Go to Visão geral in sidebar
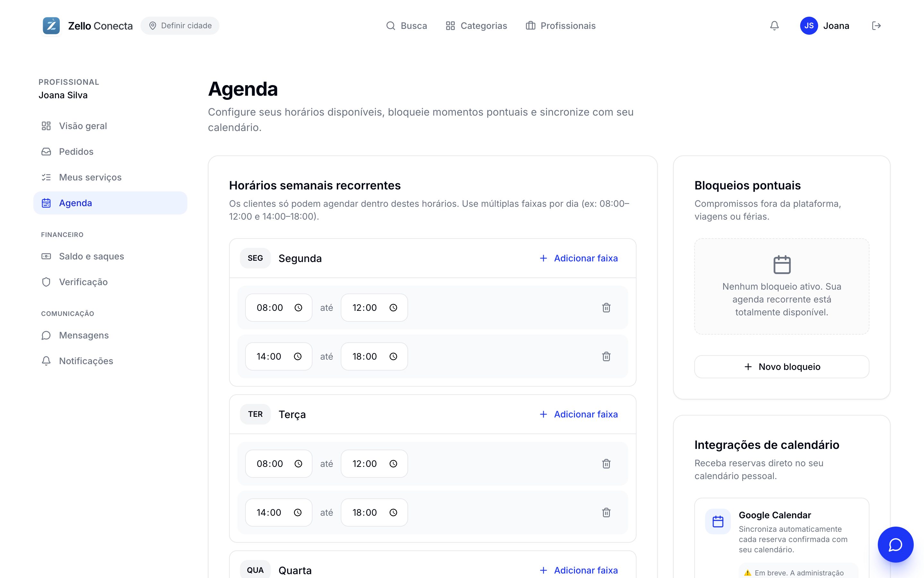This screenshot has height=578, width=924. 110,126
